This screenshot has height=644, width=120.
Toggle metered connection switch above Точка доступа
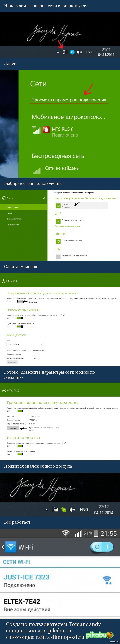point(20,327)
